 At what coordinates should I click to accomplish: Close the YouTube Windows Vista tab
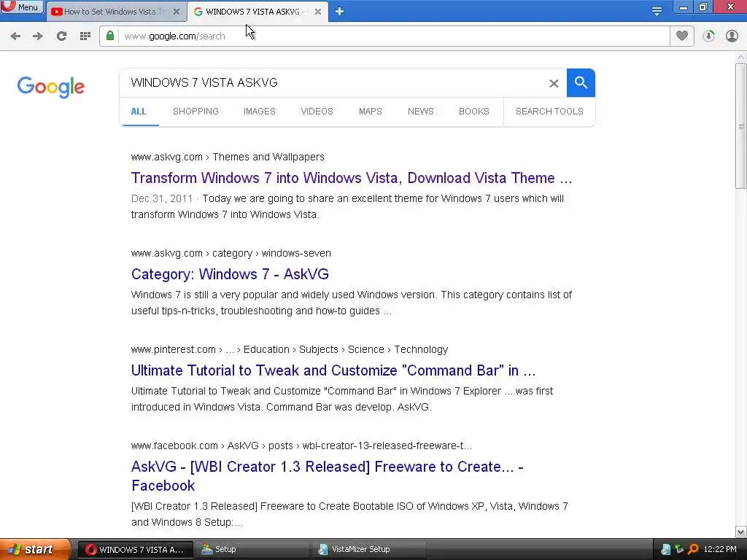177,12
